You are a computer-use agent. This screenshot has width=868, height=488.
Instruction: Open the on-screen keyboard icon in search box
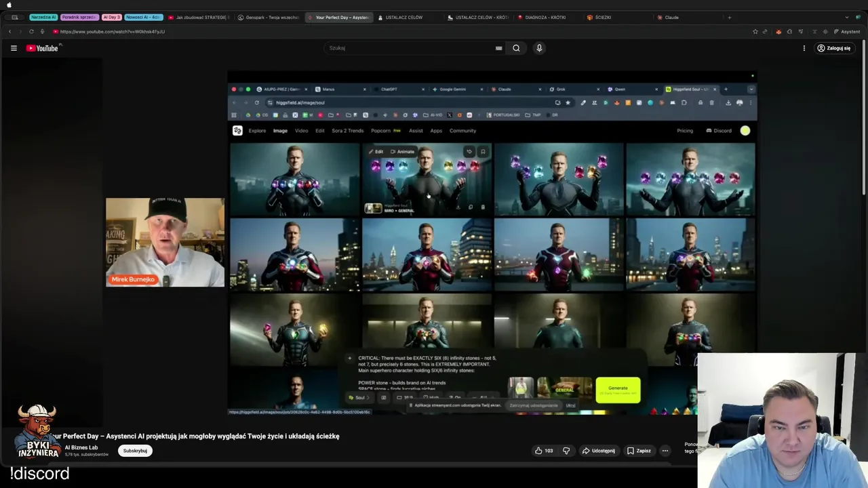[499, 48]
